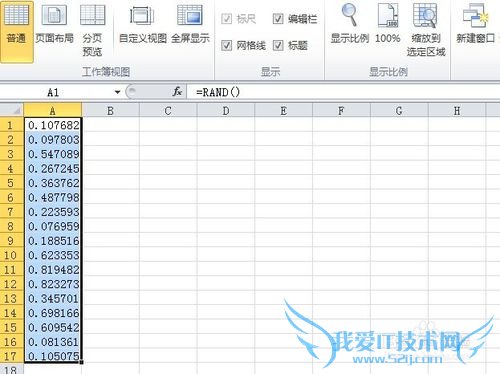The width and height of the screenshot is (500, 374).
Task: Select the 普通 normal view icon
Action: [16, 31]
